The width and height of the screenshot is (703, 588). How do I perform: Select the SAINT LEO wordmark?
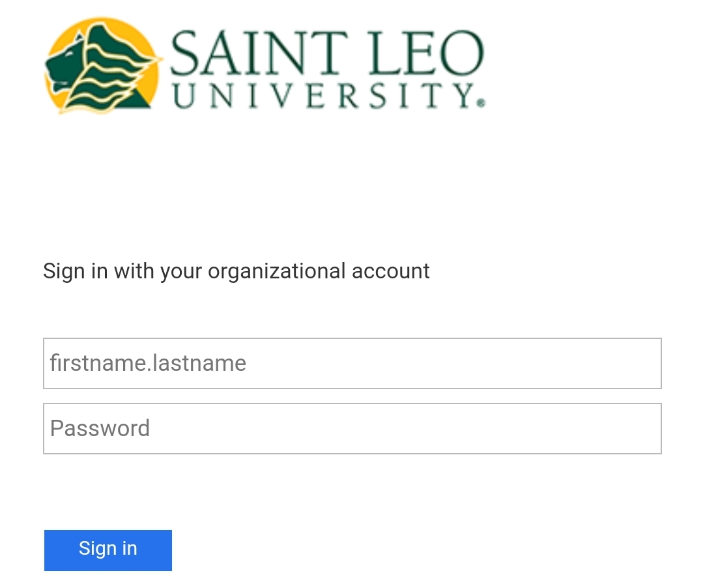click(x=327, y=52)
